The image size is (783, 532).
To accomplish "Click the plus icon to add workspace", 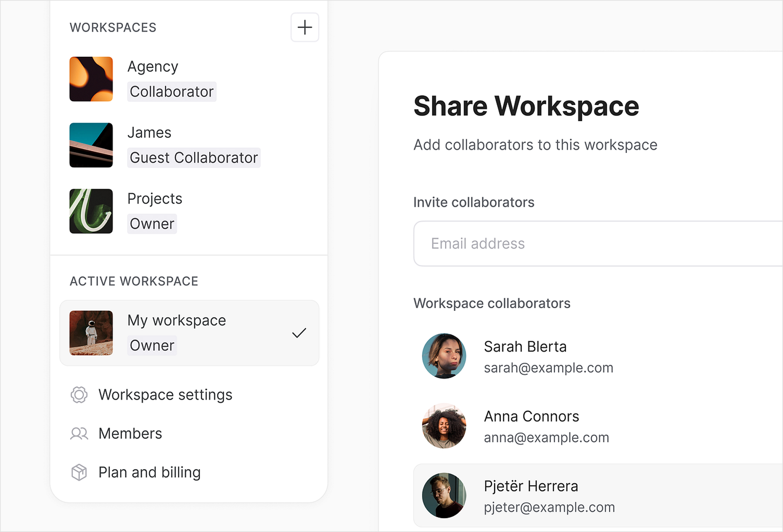I will (304, 27).
